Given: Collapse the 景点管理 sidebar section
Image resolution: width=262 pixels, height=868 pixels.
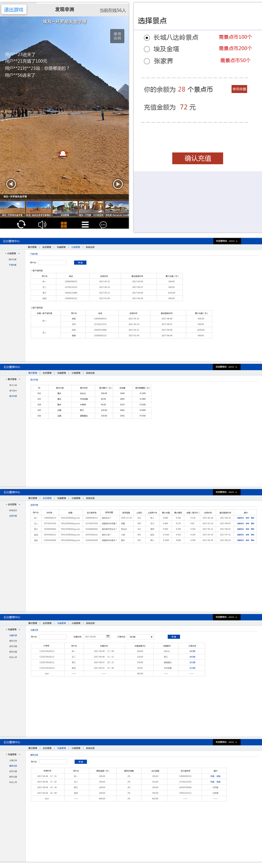Looking at the screenshot, I should (19, 379).
